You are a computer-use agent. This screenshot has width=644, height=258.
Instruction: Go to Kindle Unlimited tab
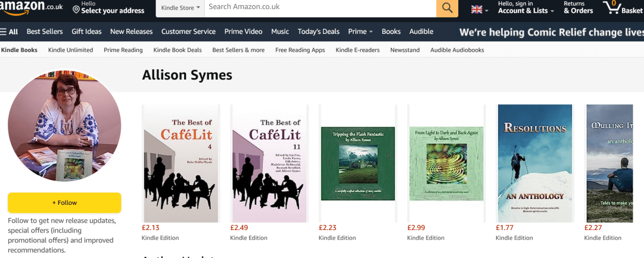[70, 50]
